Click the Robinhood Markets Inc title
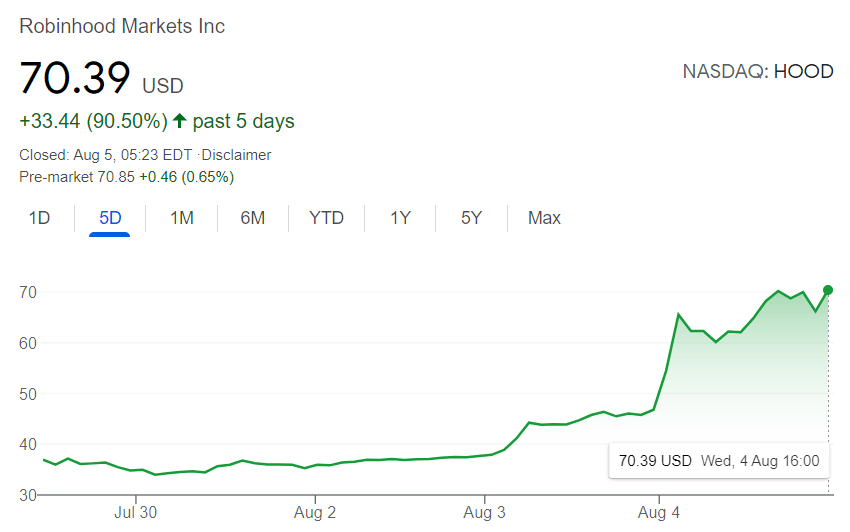 click(x=122, y=26)
